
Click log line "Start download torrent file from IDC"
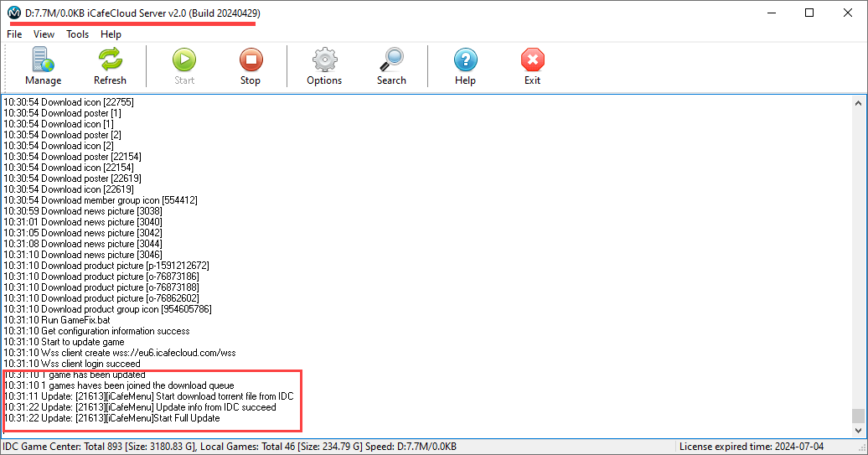148,396
